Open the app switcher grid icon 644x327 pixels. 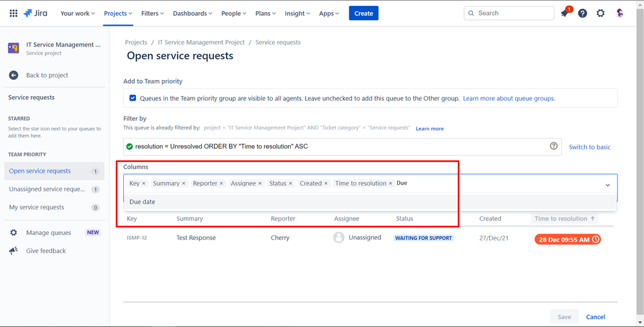(x=14, y=13)
